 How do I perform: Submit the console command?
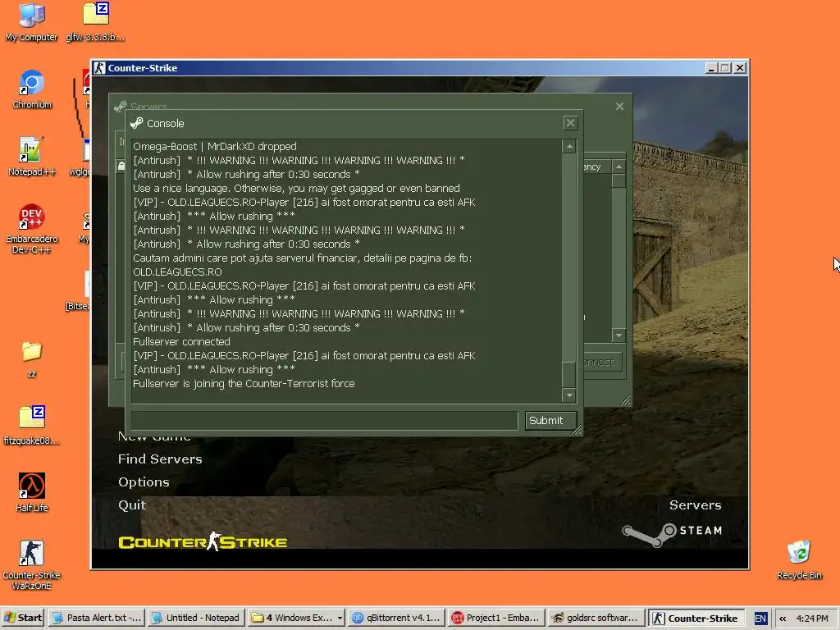pyautogui.click(x=550, y=421)
